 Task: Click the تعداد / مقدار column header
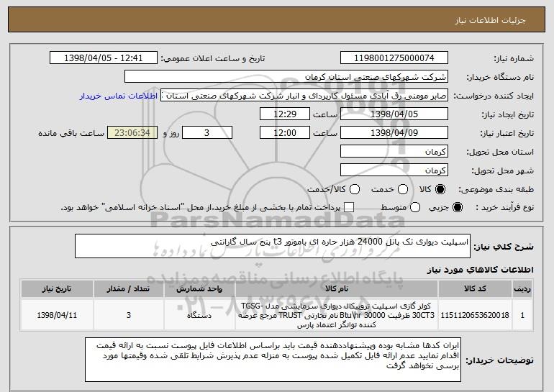pos(128,289)
